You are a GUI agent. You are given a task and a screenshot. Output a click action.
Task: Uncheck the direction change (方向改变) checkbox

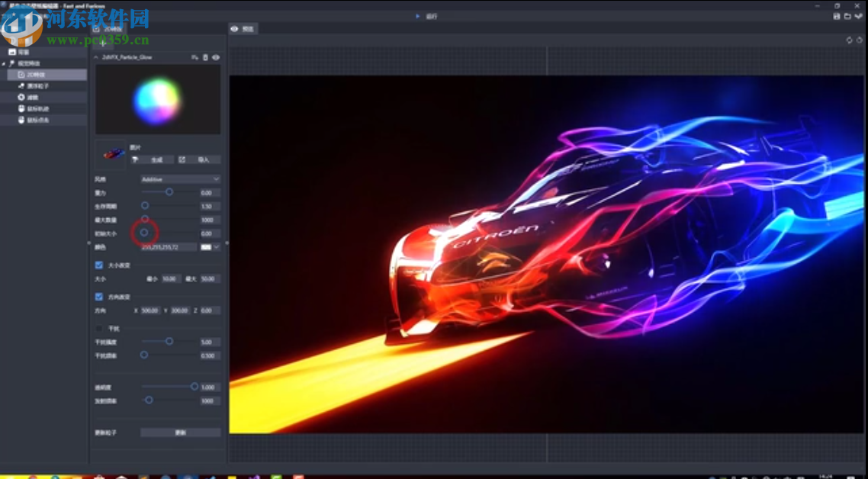[x=99, y=297]
